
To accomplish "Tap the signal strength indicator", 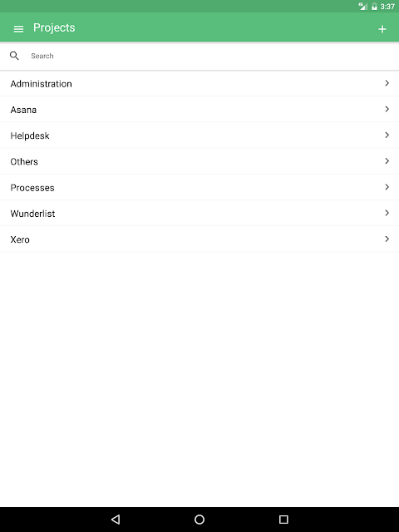I will point(362,6).
